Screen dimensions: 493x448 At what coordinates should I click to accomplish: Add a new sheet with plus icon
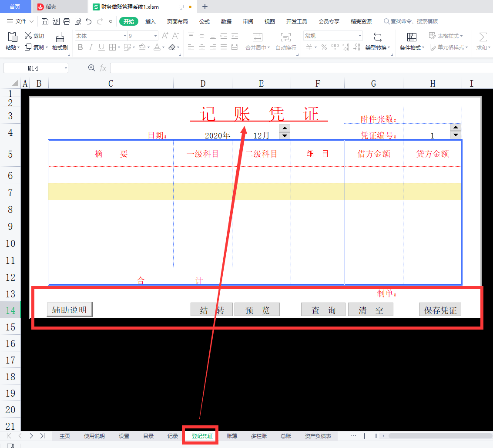coord(364,436)
